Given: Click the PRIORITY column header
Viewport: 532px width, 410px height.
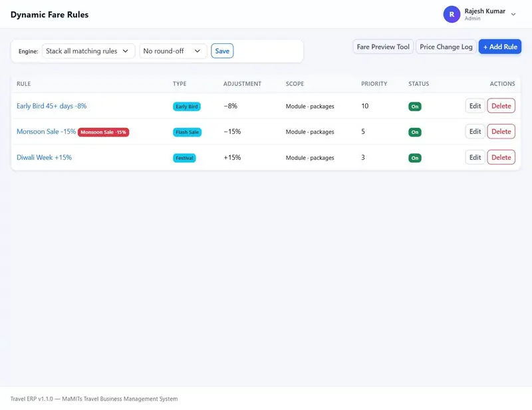Looking at the screenshot, I should [374, 84].
